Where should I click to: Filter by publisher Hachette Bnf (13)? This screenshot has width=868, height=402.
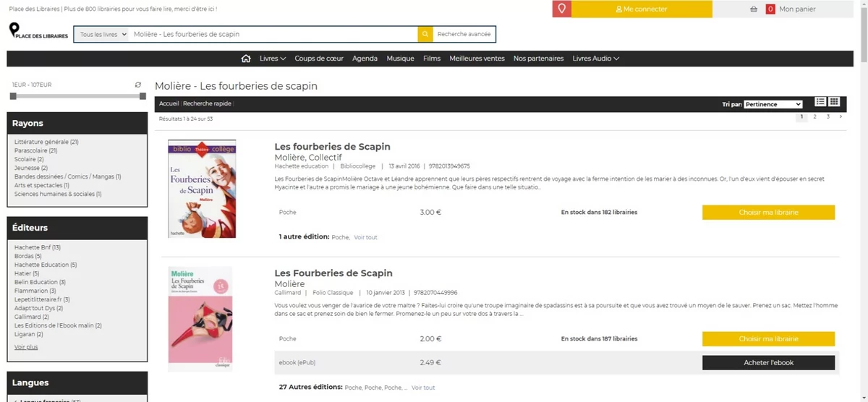tap(38, 247)
